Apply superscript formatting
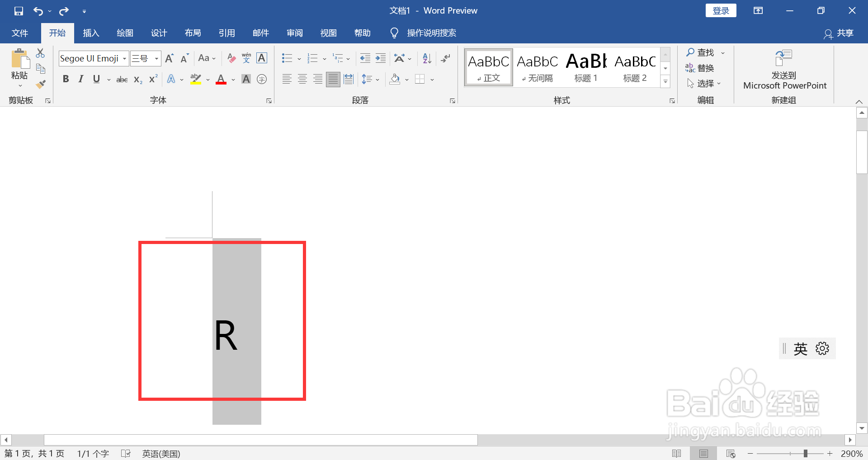 click(x=153, y=79)
